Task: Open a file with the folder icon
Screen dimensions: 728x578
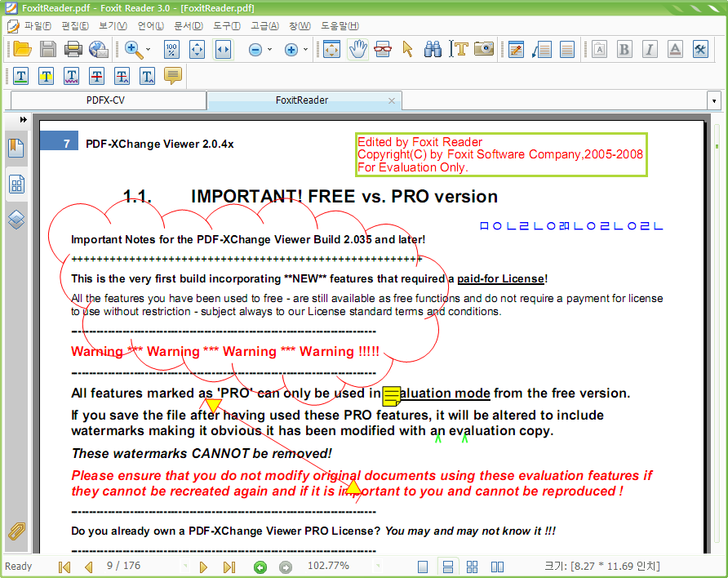Action: pyautogui.click(x=22, y=49)
